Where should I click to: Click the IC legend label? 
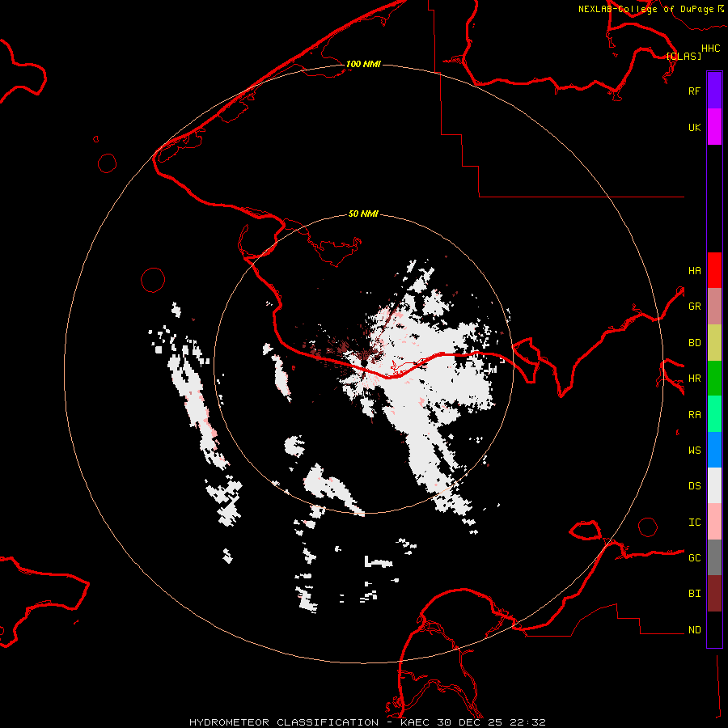(694, 522)
